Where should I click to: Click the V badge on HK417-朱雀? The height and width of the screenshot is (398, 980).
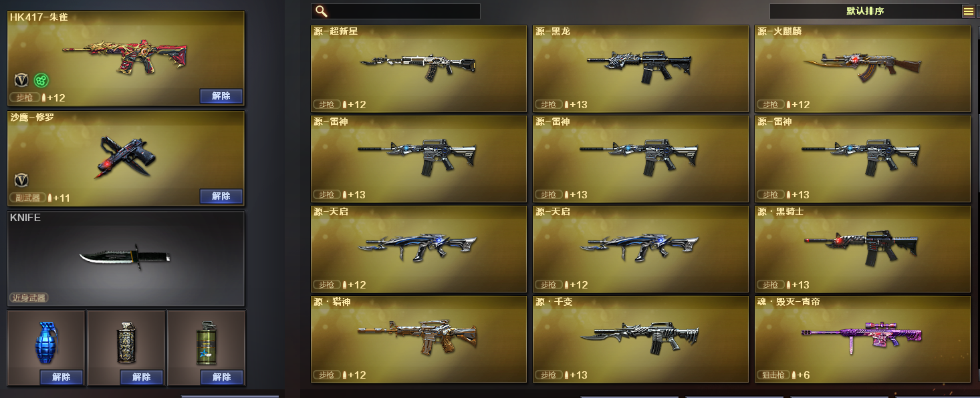click(21, 80)
